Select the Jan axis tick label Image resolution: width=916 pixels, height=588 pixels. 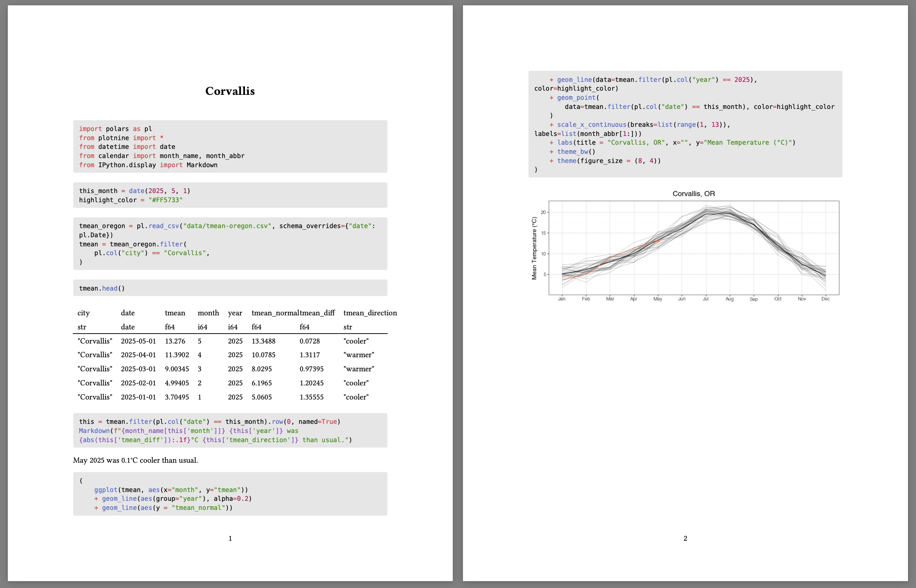coord(562,299)
